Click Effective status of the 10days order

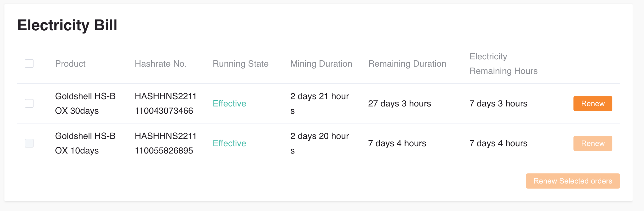[x=229, y=143]
